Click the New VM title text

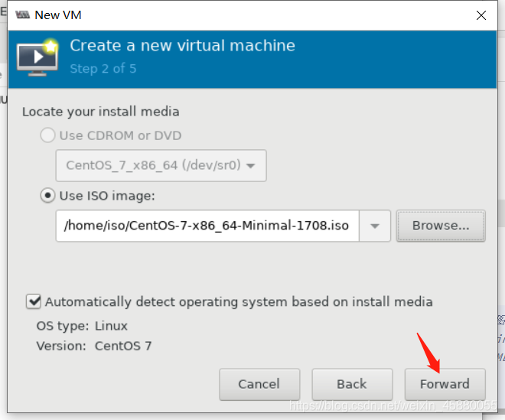click(58, 15)
